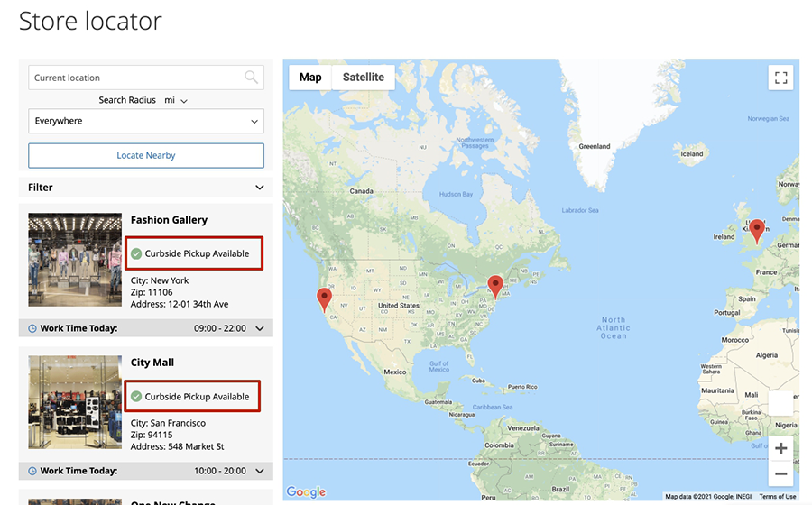The height and width of the screenshot is (505, 812).
Task: Zoom in on the map
Action: click(x=780, y=448)
